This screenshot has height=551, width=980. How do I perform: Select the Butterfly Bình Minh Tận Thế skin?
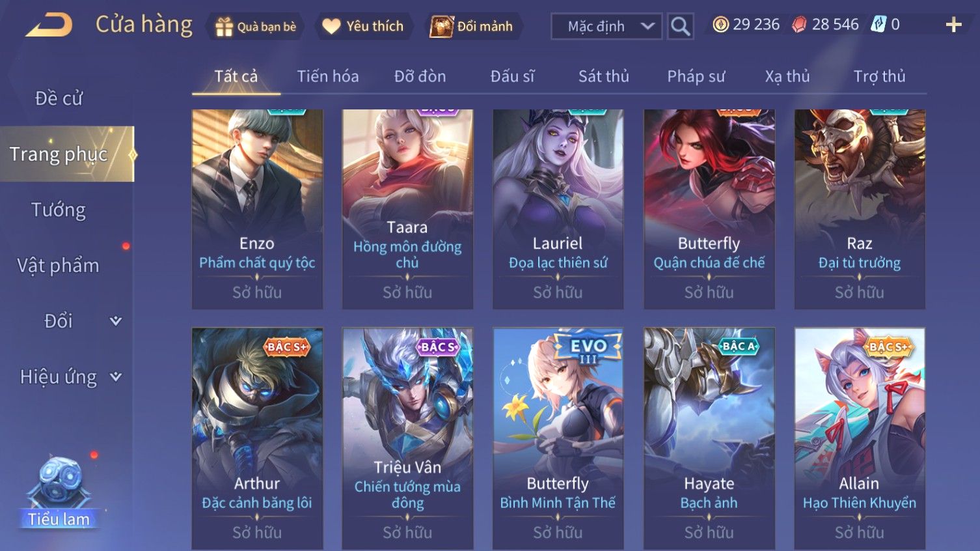558,439
